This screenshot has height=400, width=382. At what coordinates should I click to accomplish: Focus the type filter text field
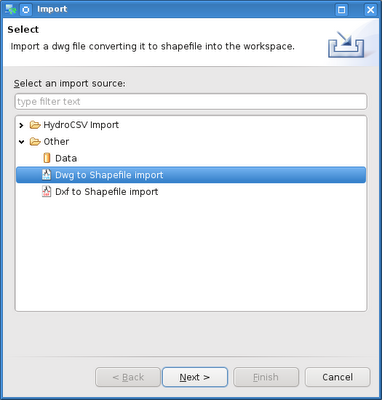tap(191, 101)
